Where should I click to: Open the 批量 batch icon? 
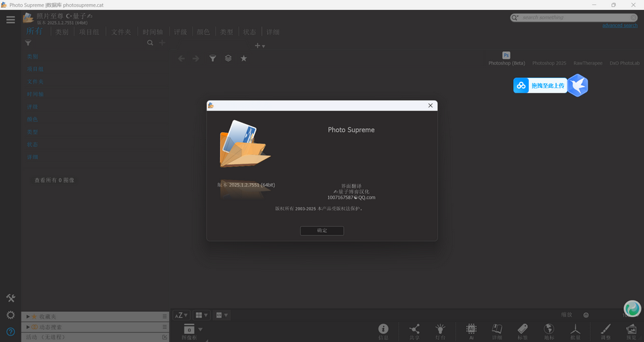[575, 331]
